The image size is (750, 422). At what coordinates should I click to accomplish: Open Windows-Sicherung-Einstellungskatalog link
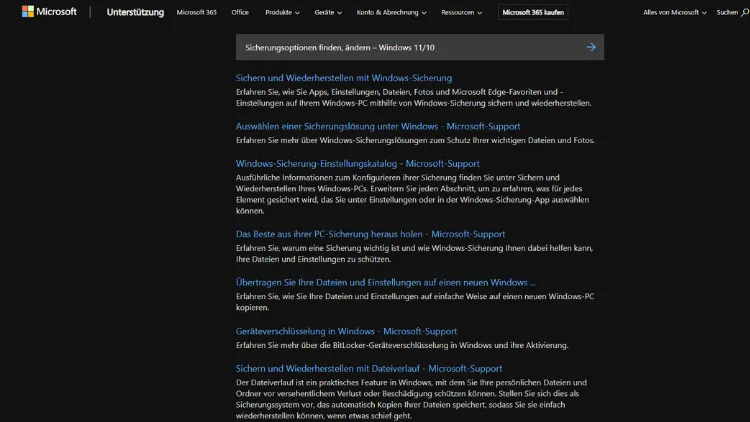point(358,163)
